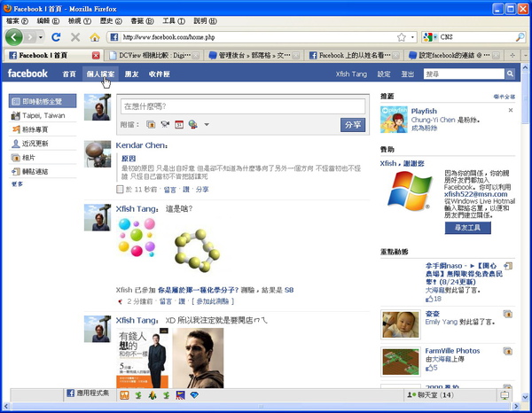Click the vertical scrollbar down arrow
The image size is (532, 413).
525,397
